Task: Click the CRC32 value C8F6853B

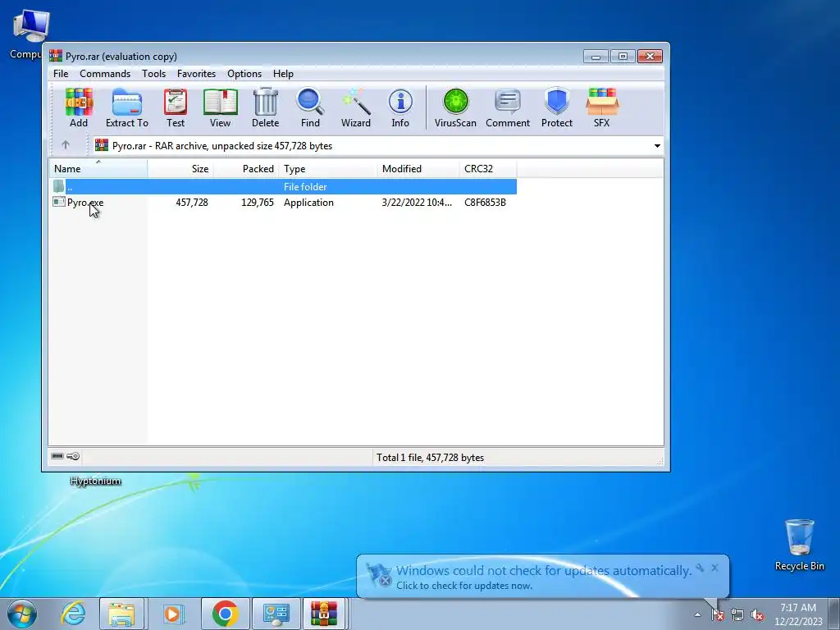Action: [x=485, y=203]
